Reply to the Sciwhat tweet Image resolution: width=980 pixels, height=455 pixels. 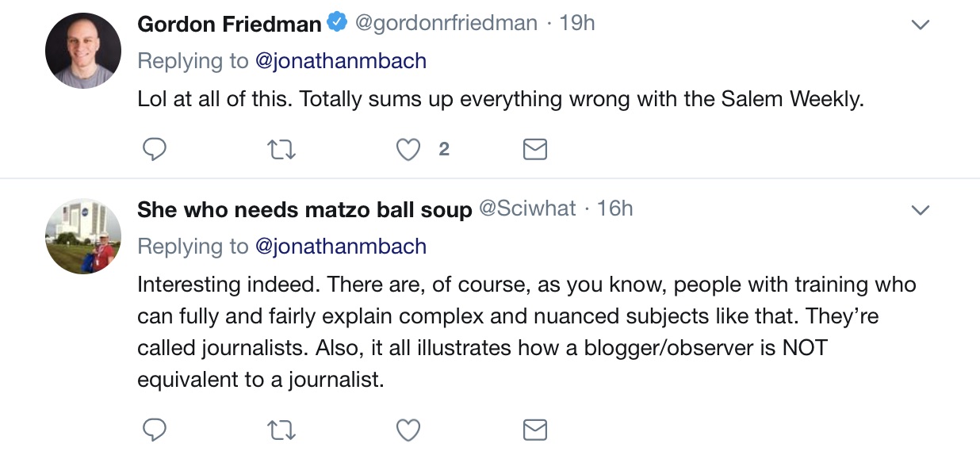(154, 429)
